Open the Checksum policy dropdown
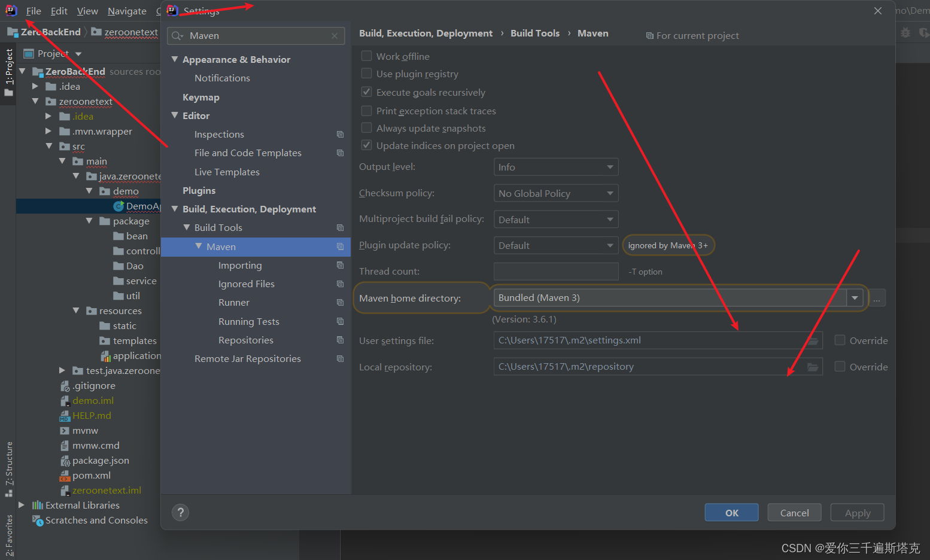Viewport: 930px width, 560px height. [x=556, y=193]
